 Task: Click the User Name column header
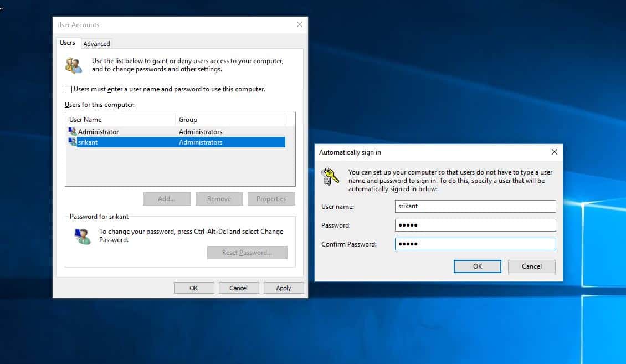[121, 119]
